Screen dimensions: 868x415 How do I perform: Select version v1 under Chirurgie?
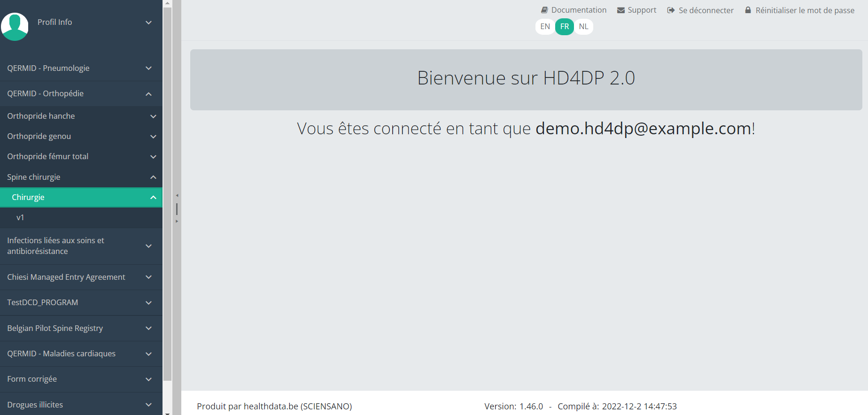pyautogui.click(x=20, y=217)
